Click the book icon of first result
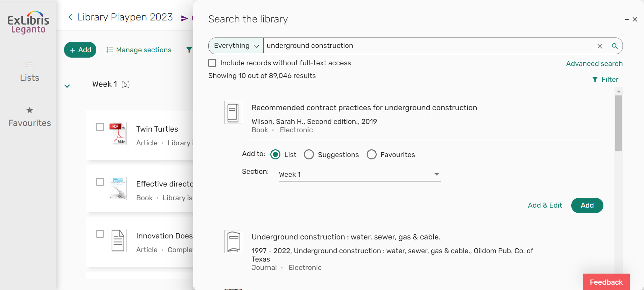The image size is (644, 290). click(x=233, y=113)
